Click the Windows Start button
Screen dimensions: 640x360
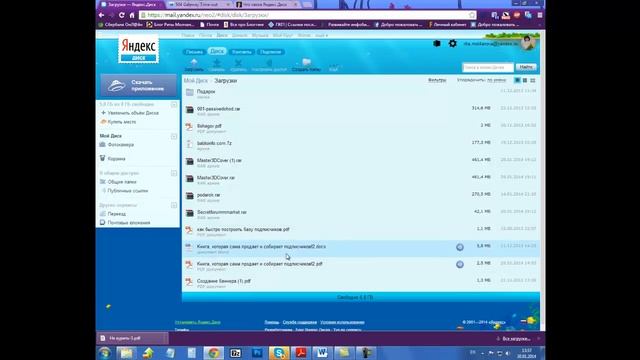(x=104, y=353)
